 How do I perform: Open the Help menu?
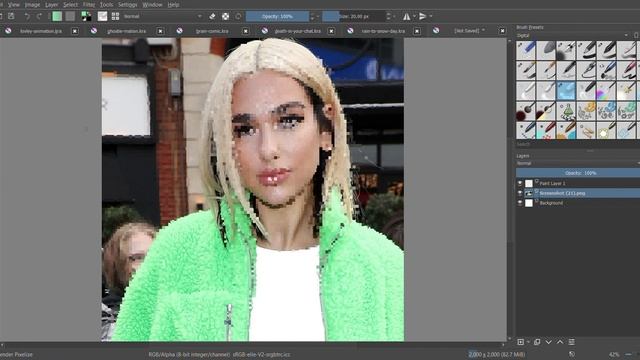[173, 4]
